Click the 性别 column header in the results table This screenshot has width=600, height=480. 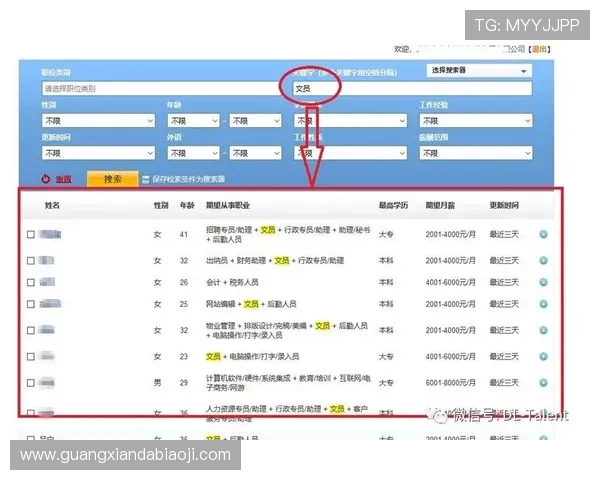click(x=161, y=206)
